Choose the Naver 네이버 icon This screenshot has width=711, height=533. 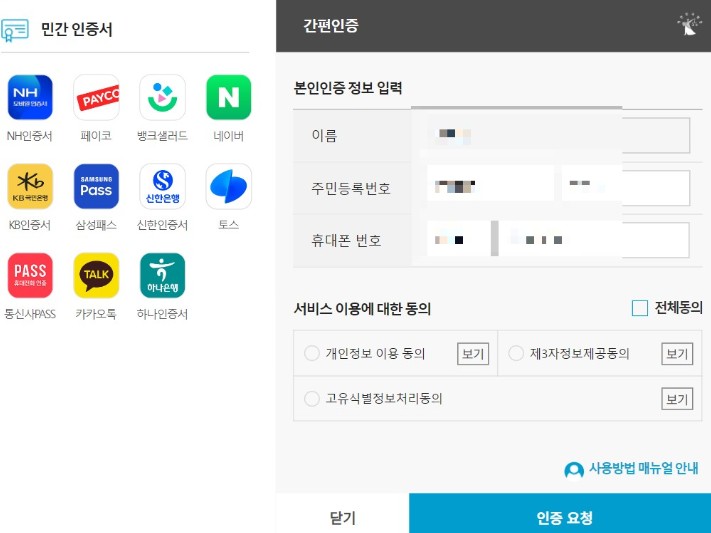click(x=229, y=97)
